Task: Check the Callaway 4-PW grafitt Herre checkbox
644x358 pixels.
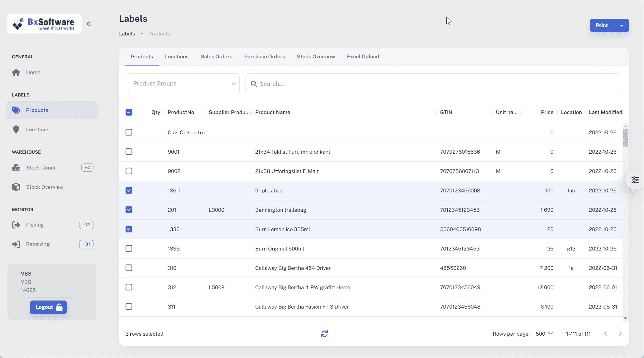Action: pos(129,287)
